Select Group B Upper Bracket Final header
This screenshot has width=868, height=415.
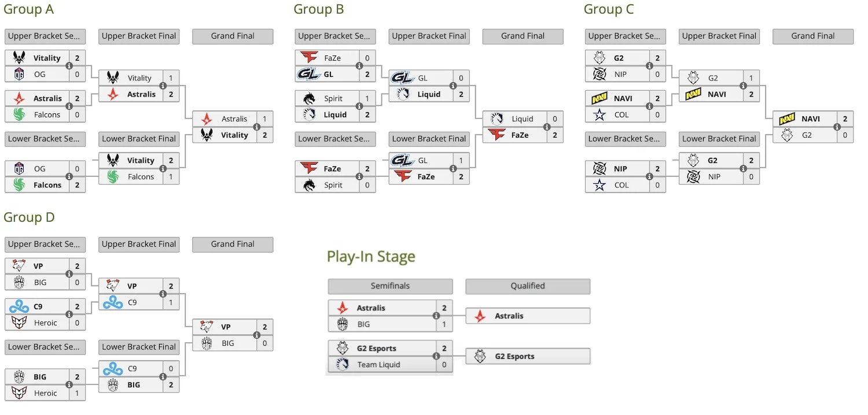click(x=429, y=36)
